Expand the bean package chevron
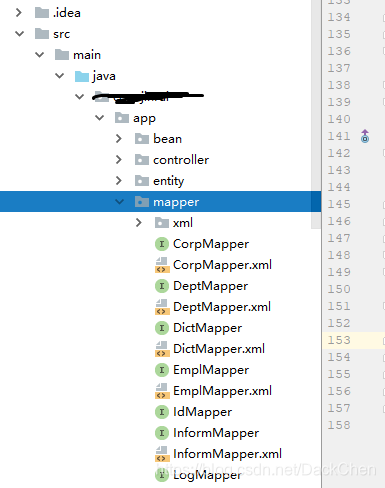385x488 pixels. coord(119,139)
